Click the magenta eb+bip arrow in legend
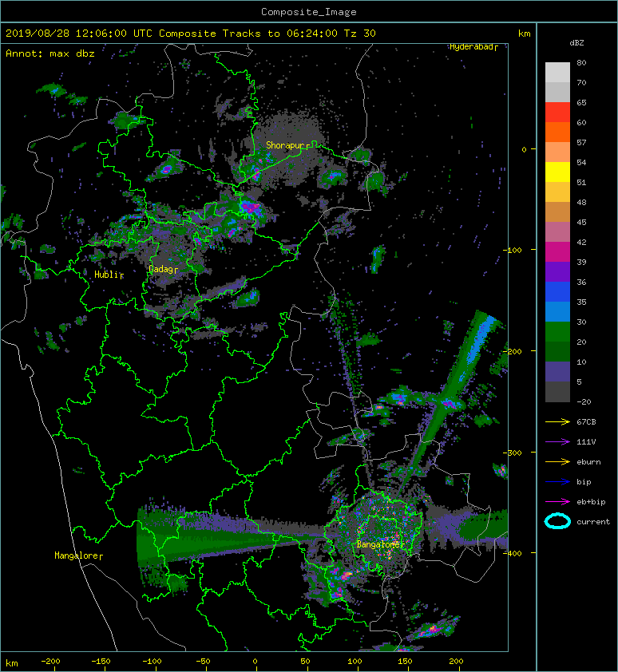The height and width of the screenshot is (672, 618). 557,502
